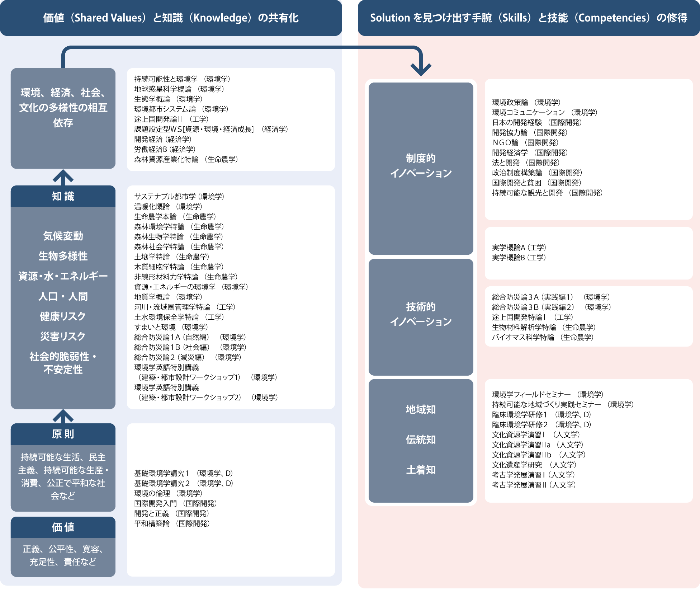
Task: Click course 温暖化概論（環境学）
Action: (x=169, y=207)
